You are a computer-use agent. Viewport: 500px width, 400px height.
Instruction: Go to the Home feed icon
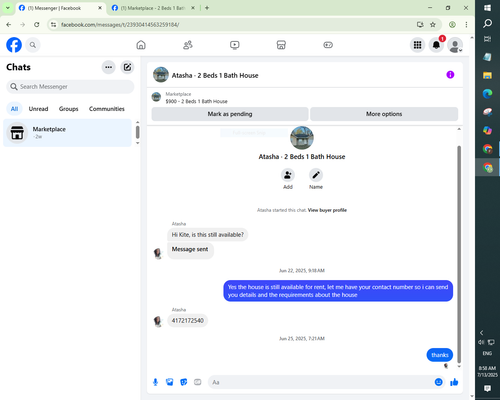click(x=141, y=45)
